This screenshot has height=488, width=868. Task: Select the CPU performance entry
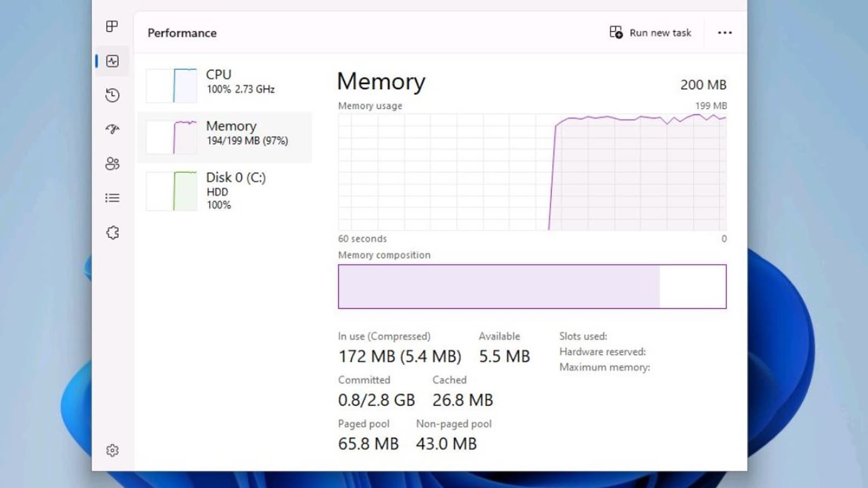240,81
